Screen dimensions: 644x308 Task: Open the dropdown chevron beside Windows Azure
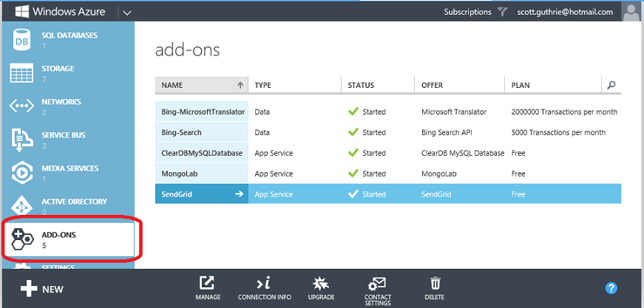pos(127,13)
